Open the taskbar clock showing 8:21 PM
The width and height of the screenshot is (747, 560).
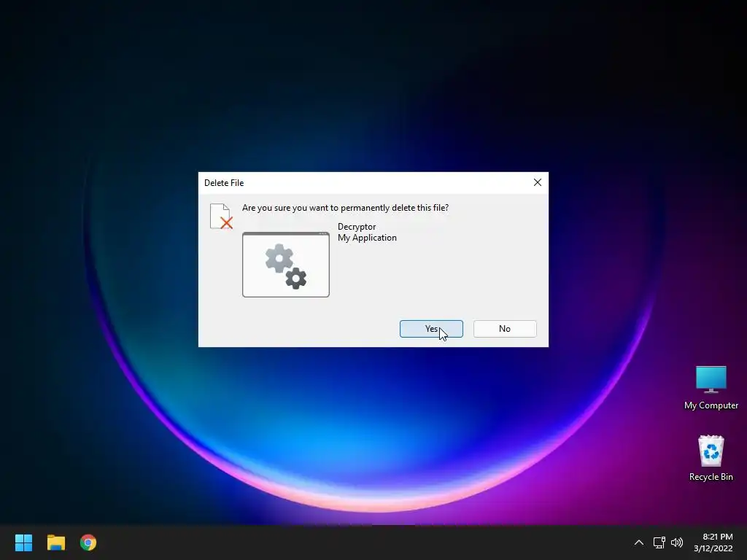tap(718, 537)
